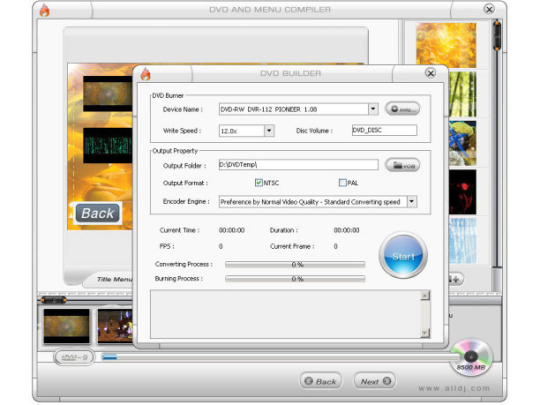Click the Burning Process progress bar

pyautogui.click(x=295, y=279)
